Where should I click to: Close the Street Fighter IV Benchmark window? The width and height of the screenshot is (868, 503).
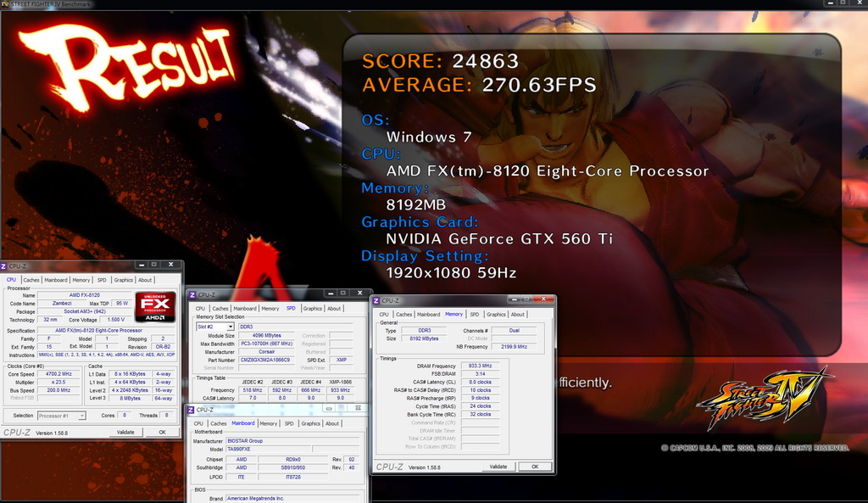(860, 3)
